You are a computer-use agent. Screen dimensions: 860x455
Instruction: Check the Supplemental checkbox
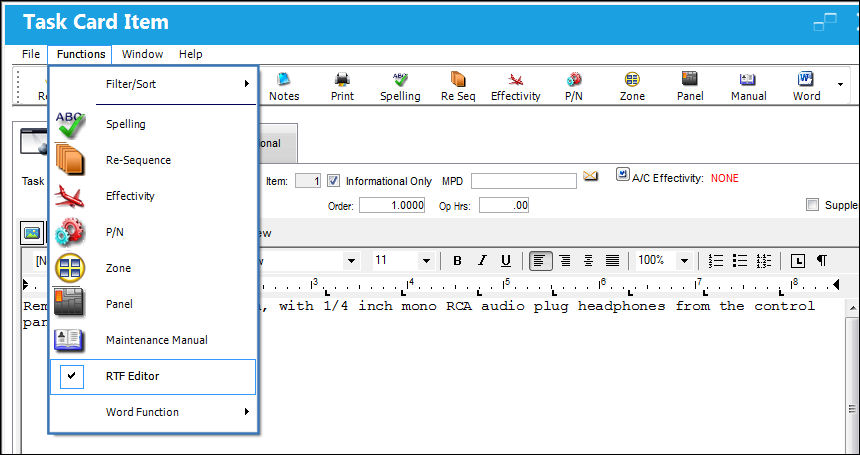coord(812,205)
